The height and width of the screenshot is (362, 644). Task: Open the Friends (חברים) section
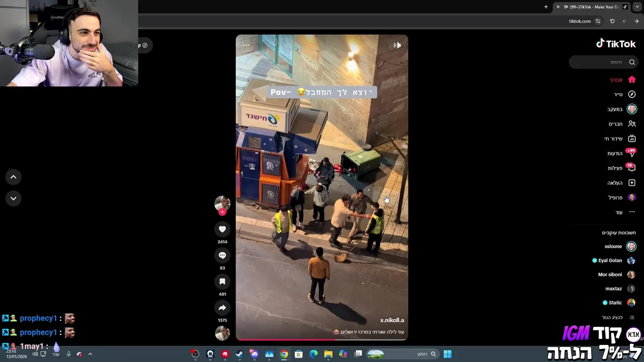coord(622,124)
